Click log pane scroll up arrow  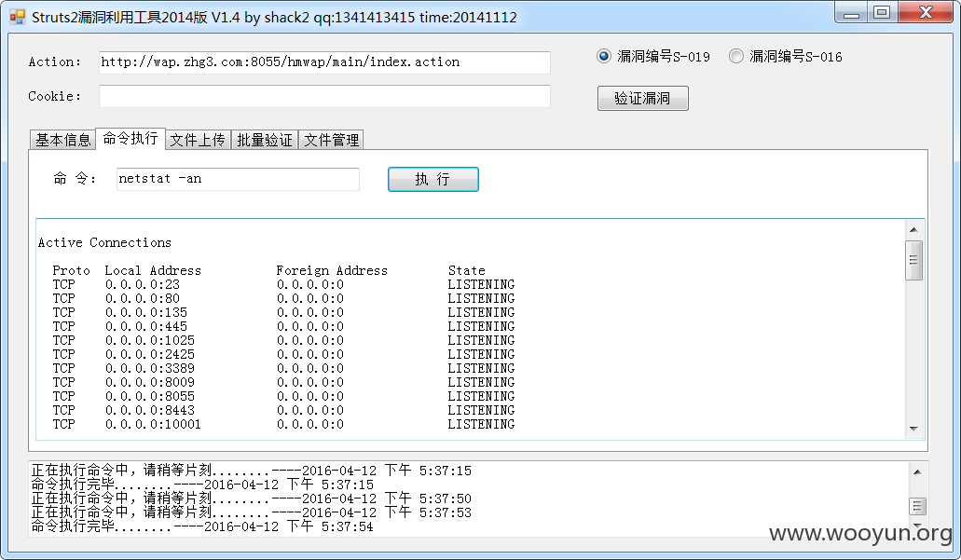(917, 471)
